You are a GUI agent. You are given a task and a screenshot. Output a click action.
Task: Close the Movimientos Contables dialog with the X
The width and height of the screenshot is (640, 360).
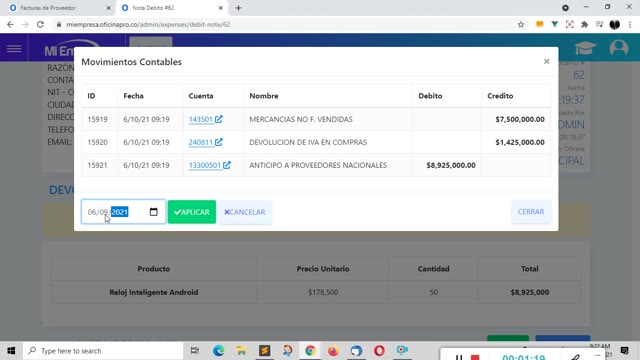[x=547, y=62]
